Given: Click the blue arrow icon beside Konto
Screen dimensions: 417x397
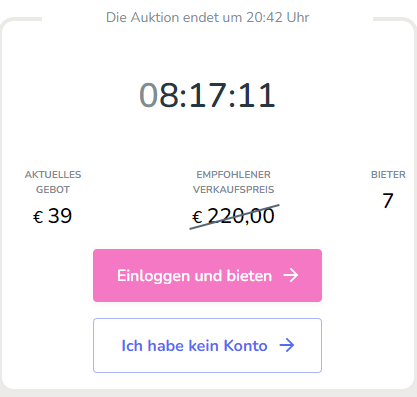Looking at the screenshot, I should [287, 345].
